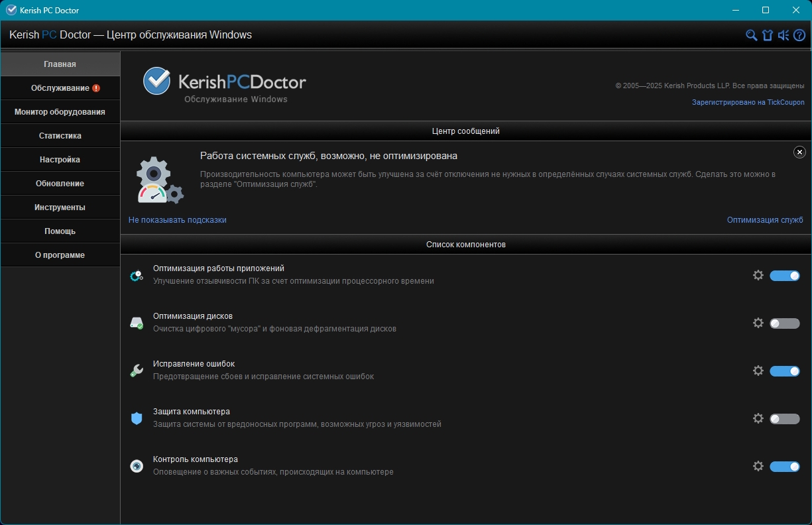Click the Список компонентов section header
The height and width of the screenshot is (525, 812).
tap(466, 245)
